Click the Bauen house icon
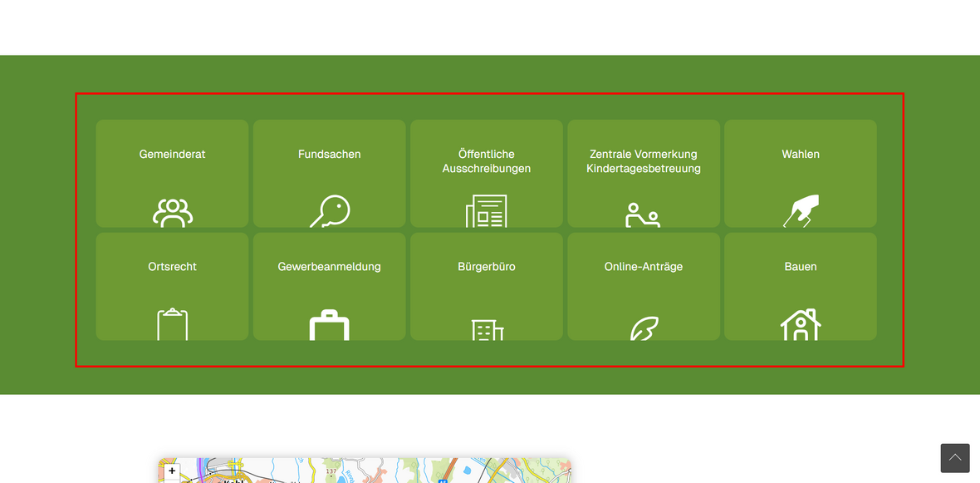980x483 pixels. (x=801, y=324)
